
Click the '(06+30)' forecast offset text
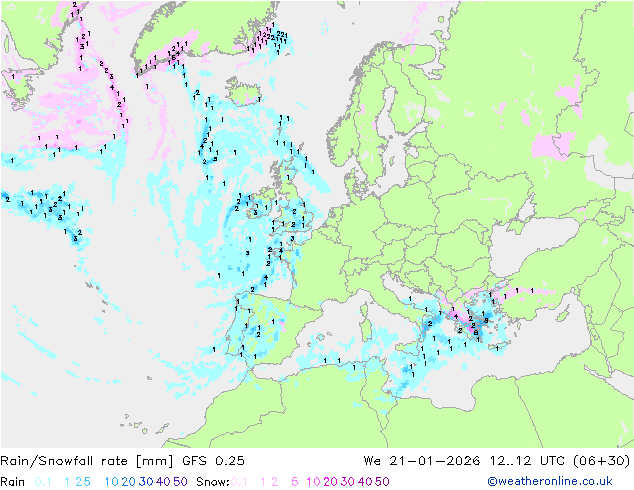tap(602, 461)
